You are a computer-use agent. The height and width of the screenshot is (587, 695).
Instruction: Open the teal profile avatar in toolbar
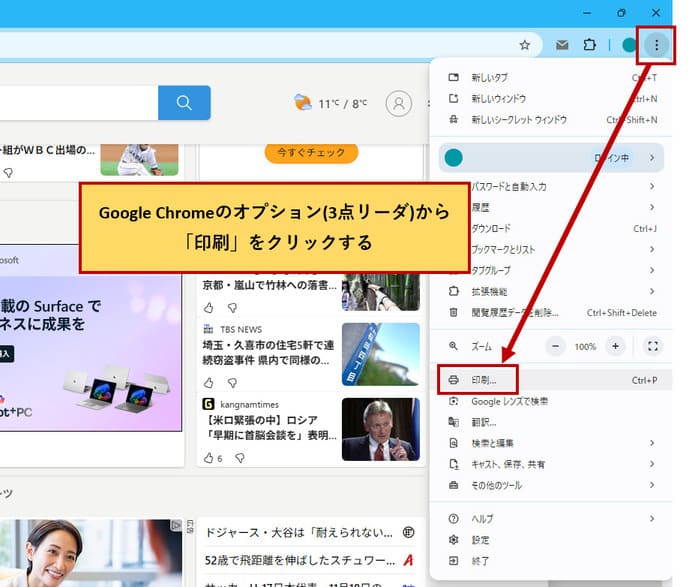pos(629,45)
